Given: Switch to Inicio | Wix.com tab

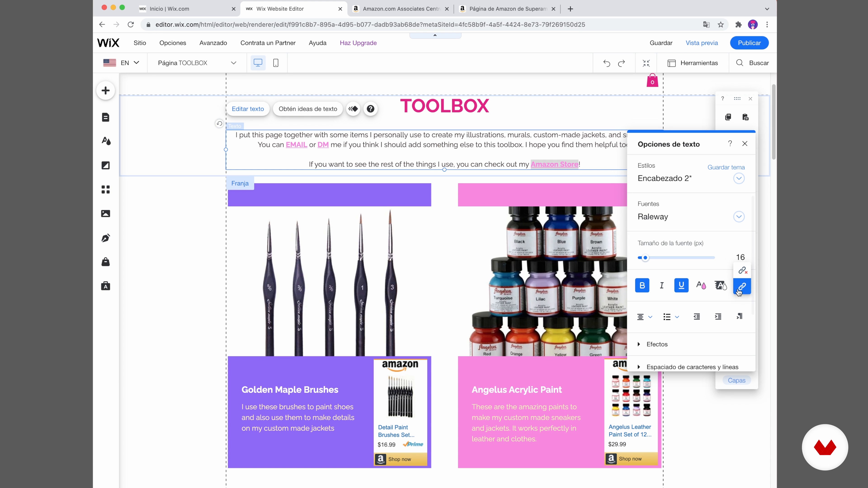Looking at the screenshot, I should coord(187,9).
